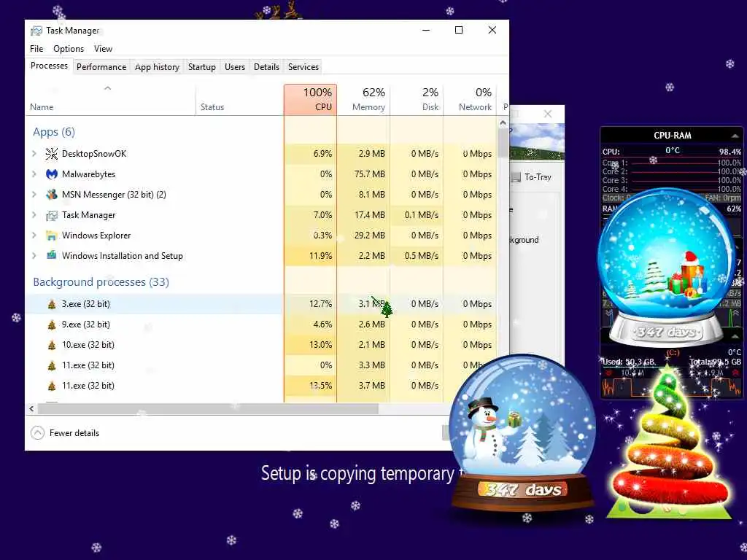Click the 10.exe tree icon
The image size is (747, 560).
pos(52,345)
